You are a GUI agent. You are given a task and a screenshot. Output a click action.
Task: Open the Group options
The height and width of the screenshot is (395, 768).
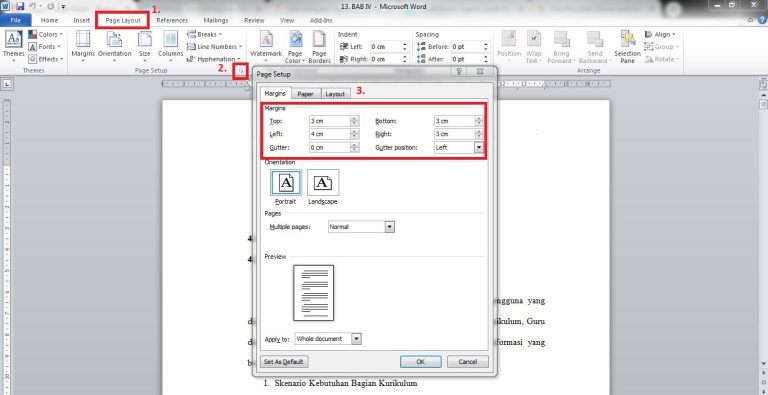(x=661, y=47)
